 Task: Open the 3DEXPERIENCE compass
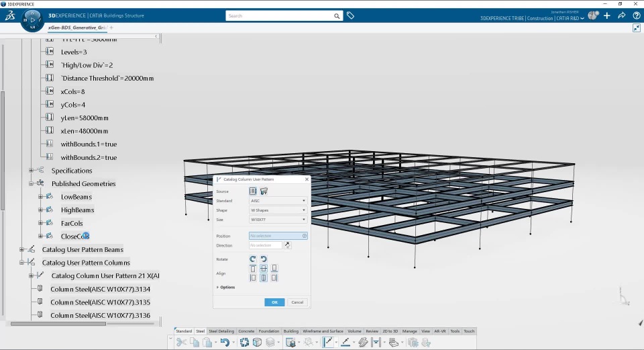click(x=32, y=19)
